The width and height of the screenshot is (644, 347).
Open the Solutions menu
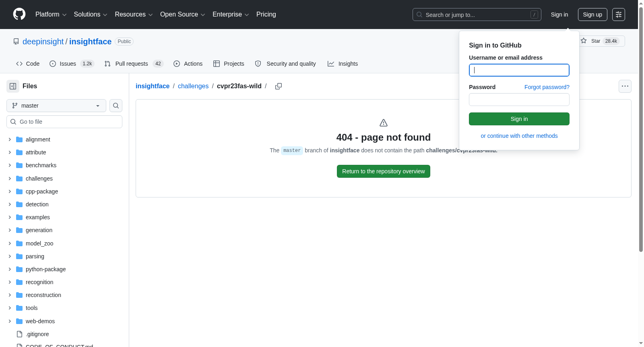91,15
